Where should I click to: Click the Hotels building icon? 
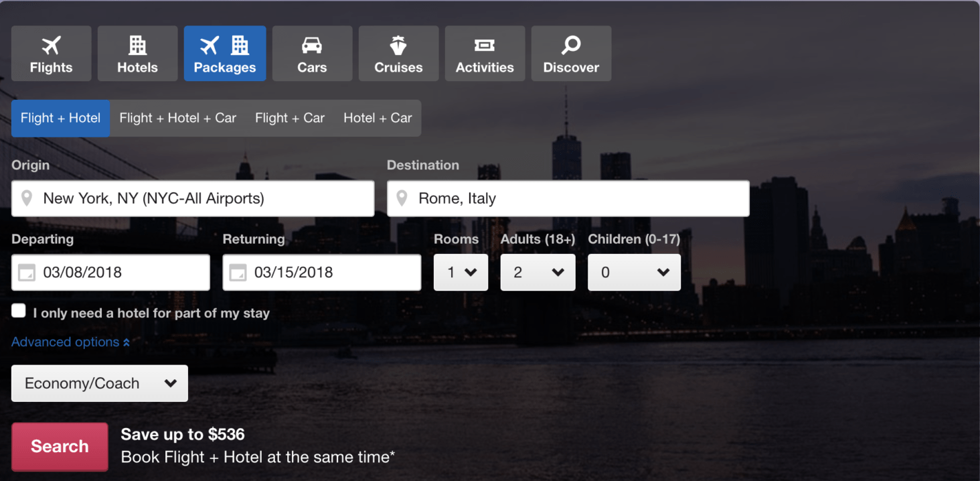tap(137, 44)
